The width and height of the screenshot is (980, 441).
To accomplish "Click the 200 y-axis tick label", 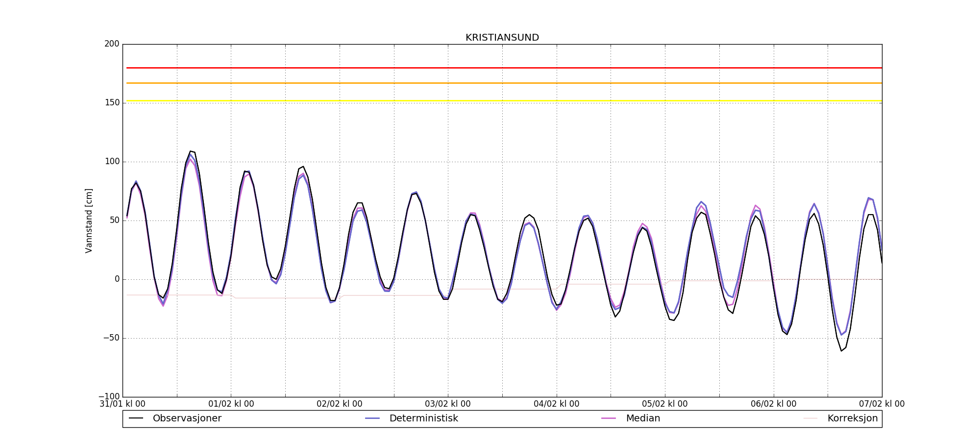I will (x=112, y=44).
